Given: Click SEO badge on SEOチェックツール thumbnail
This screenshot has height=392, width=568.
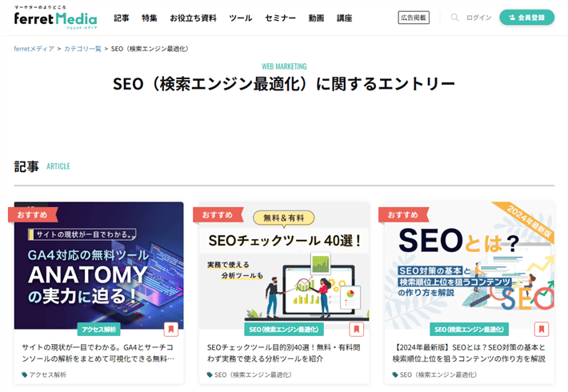Looking at the screenshot, I should click(284, 330).
